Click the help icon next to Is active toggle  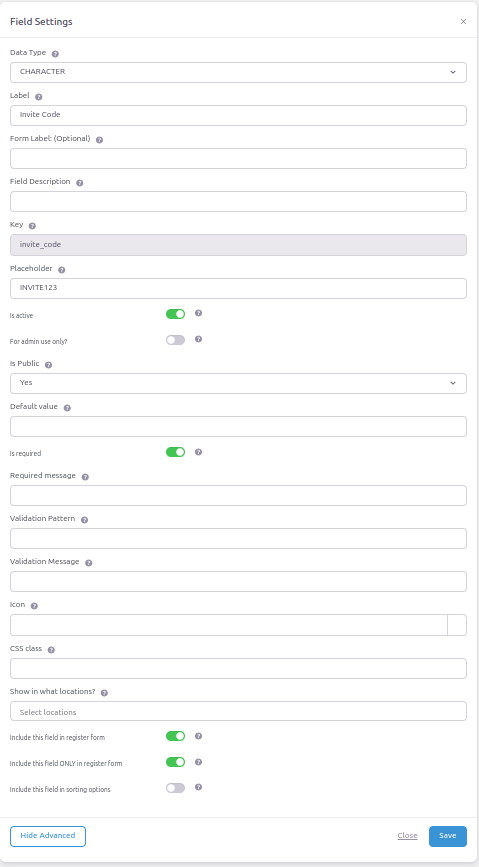(x=199, y=313)
